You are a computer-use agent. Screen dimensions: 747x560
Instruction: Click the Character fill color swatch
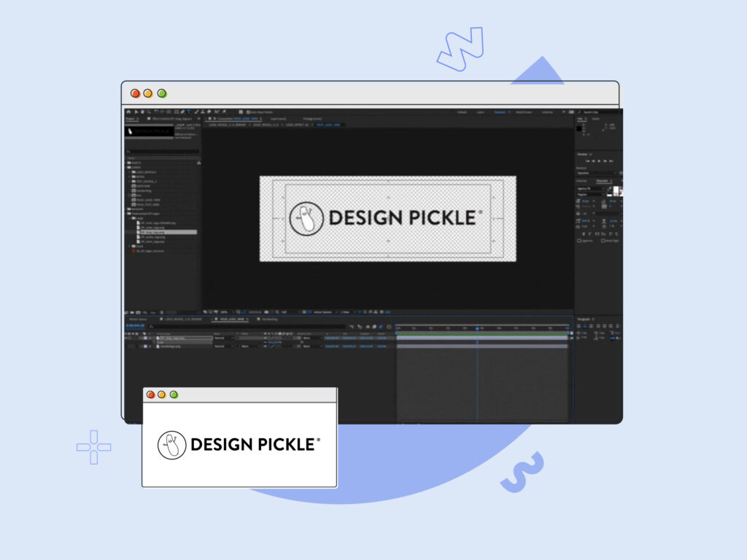616,190
